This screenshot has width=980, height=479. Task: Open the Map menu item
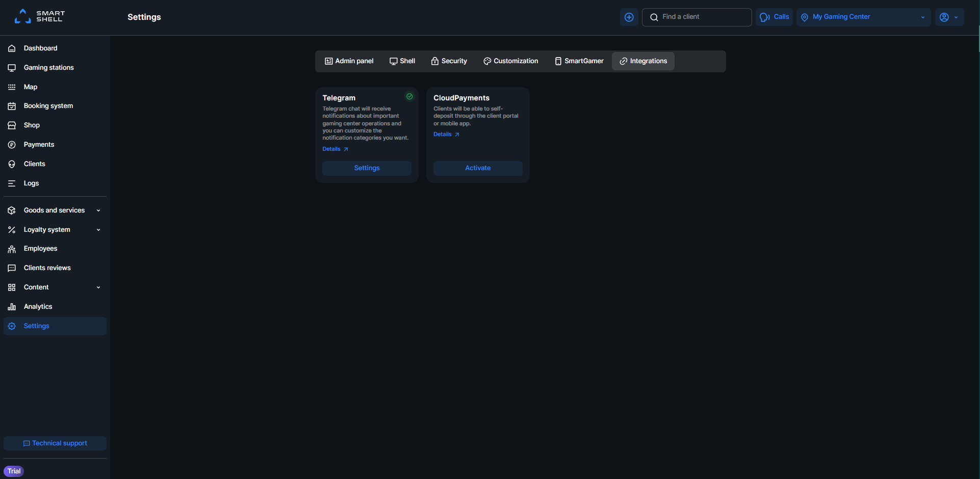[x=55, y=87]
